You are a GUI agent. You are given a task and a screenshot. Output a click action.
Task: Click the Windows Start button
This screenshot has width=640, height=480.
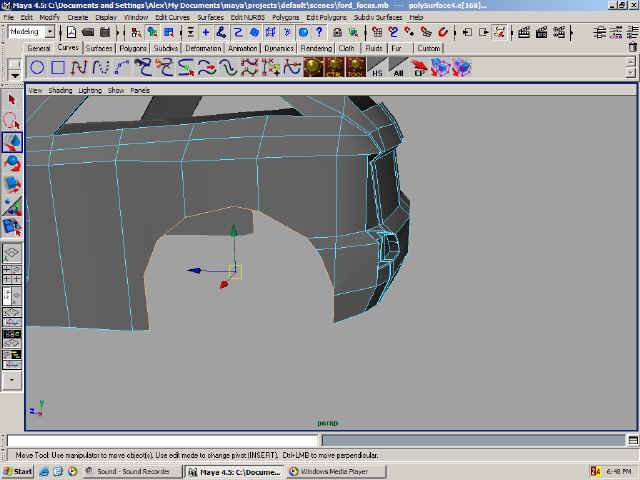18,471
